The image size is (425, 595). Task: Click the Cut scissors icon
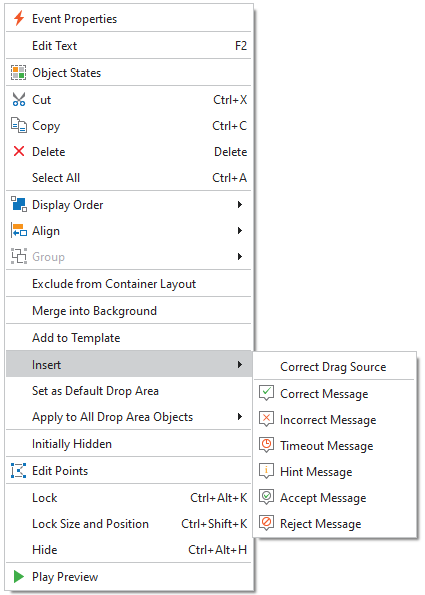tap(19, 99)
